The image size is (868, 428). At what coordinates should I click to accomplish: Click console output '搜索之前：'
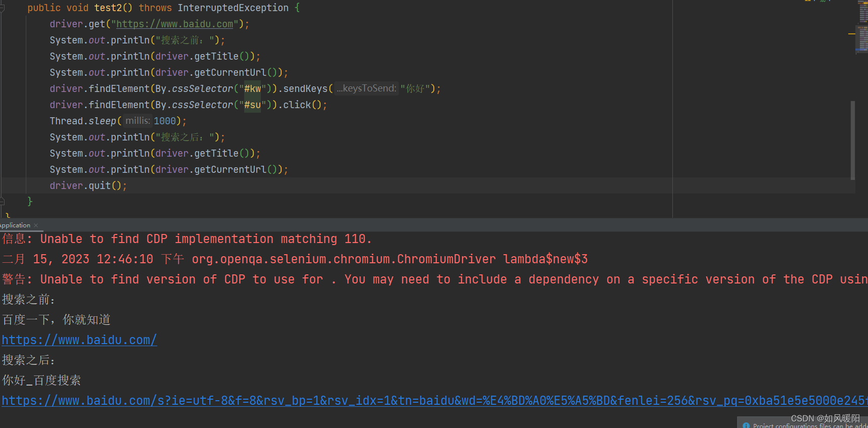[x=28, y=300]
